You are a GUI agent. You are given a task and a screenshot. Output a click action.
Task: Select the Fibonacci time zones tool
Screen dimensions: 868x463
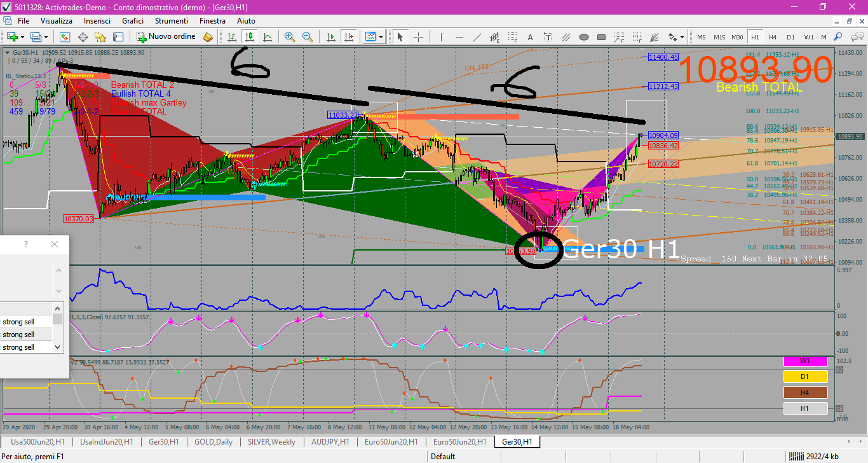[x=637, y=37]
